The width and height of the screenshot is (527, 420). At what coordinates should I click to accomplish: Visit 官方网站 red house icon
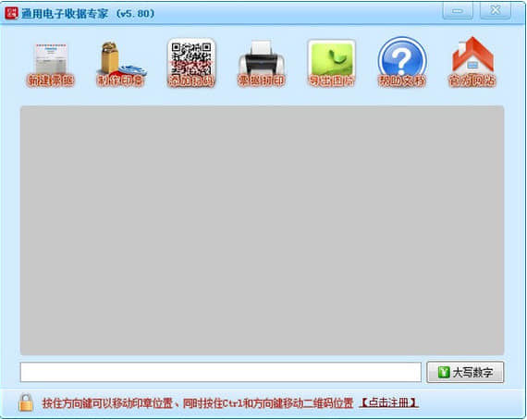coord(472,63)
